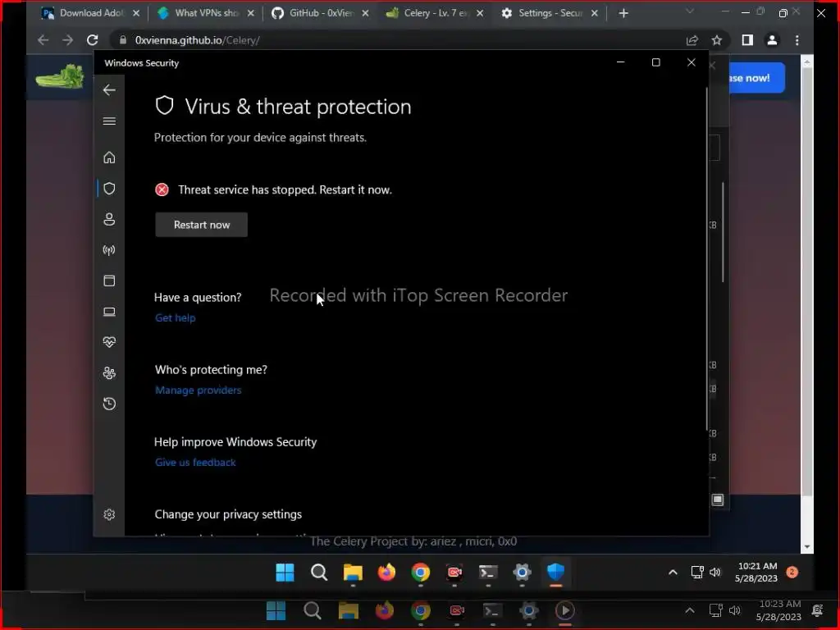Screen dimensions: 840x630
Task: Open Chrome profile icon
Action: tap(772, 40)
